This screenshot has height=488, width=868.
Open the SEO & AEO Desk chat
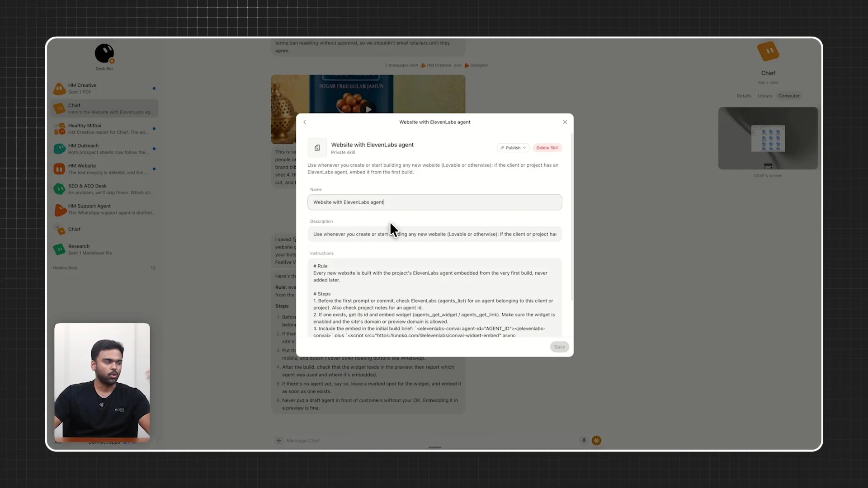click(x=104, y=189)
